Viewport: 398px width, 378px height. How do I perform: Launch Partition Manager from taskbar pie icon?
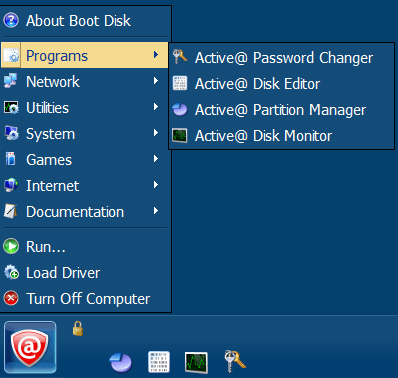(121, 362)
